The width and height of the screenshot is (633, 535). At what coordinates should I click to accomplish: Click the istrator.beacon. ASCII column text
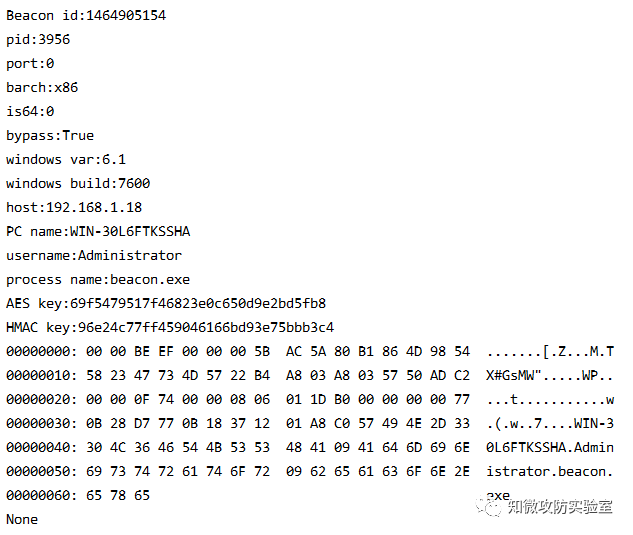point(550,471)
